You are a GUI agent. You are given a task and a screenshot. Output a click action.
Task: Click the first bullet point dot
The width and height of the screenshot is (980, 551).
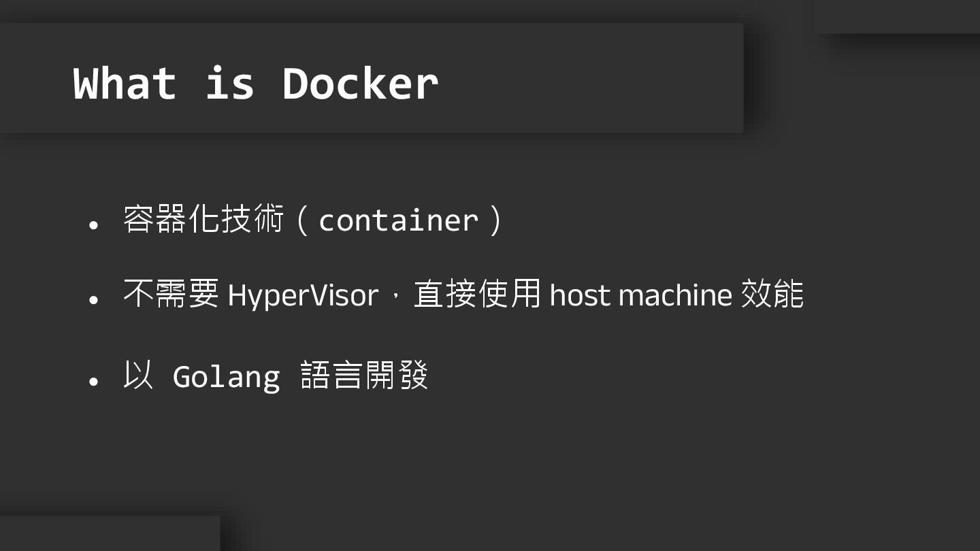[94, 224]
